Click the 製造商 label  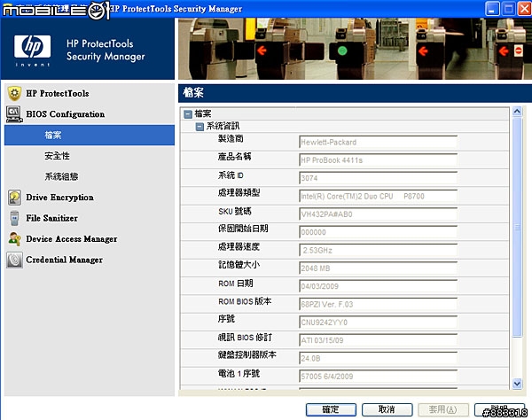pyautogui.click(x=231, y=138)
